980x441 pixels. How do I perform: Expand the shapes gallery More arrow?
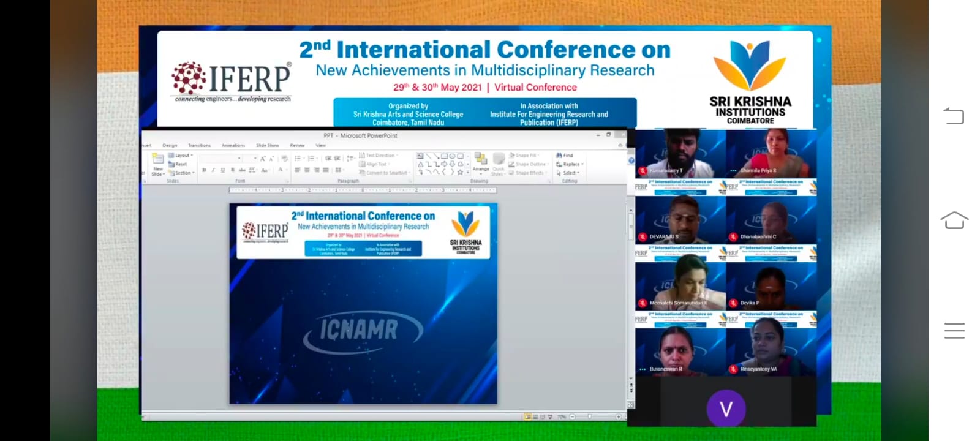(x=468, y=172)
